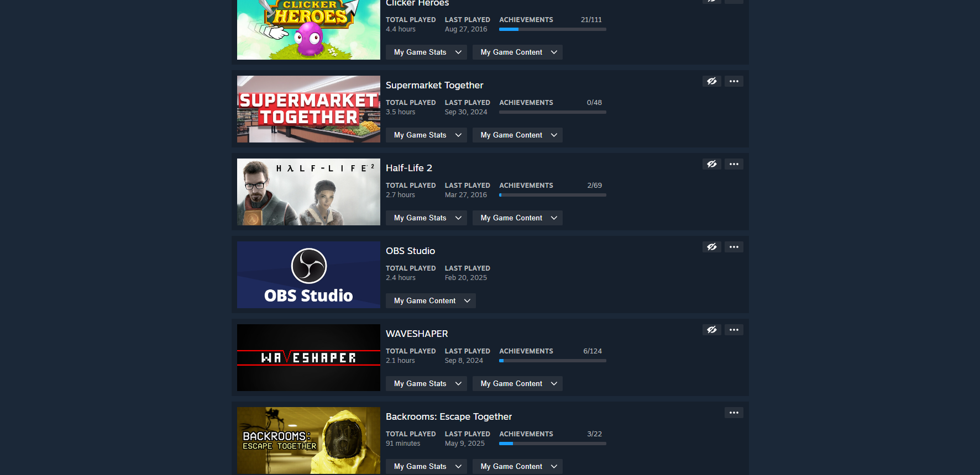
Task: Click the 2/69 achievements count
Action: pyautogui.click(x=595, y=185)
